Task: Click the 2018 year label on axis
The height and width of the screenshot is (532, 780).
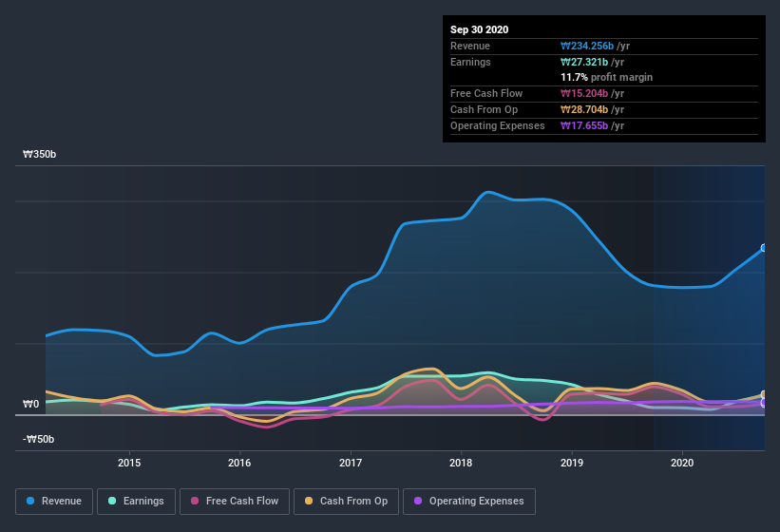Action: point(461,463)
